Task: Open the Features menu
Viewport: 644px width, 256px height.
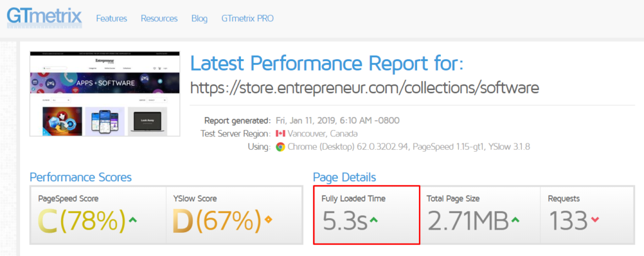Action: point(111,18)
